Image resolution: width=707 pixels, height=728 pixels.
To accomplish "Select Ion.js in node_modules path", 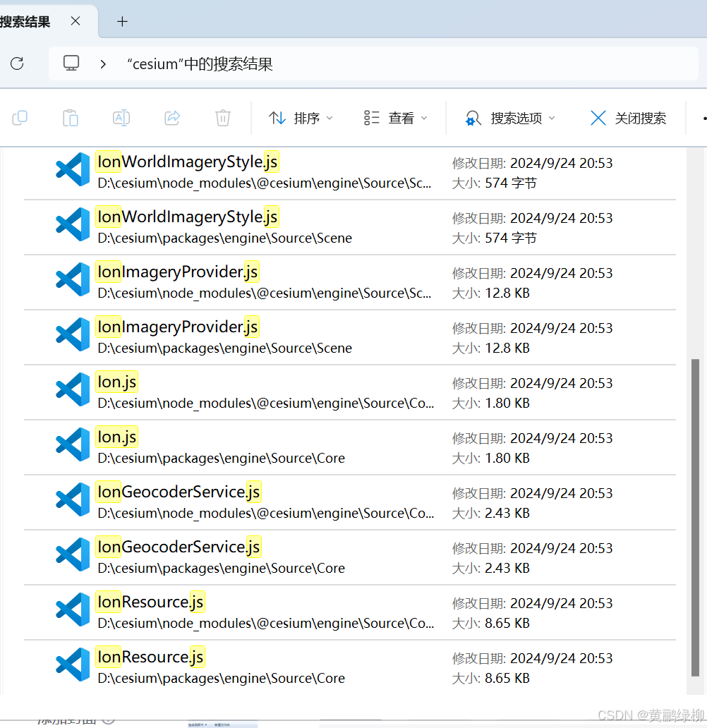I will tap(349, 392).
